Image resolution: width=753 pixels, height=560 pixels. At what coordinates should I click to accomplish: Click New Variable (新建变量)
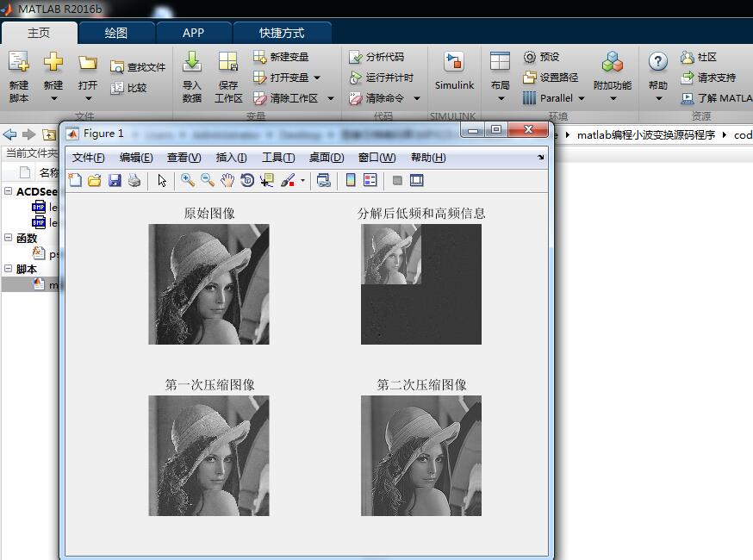pyautogui.click(x=281, y=57)
